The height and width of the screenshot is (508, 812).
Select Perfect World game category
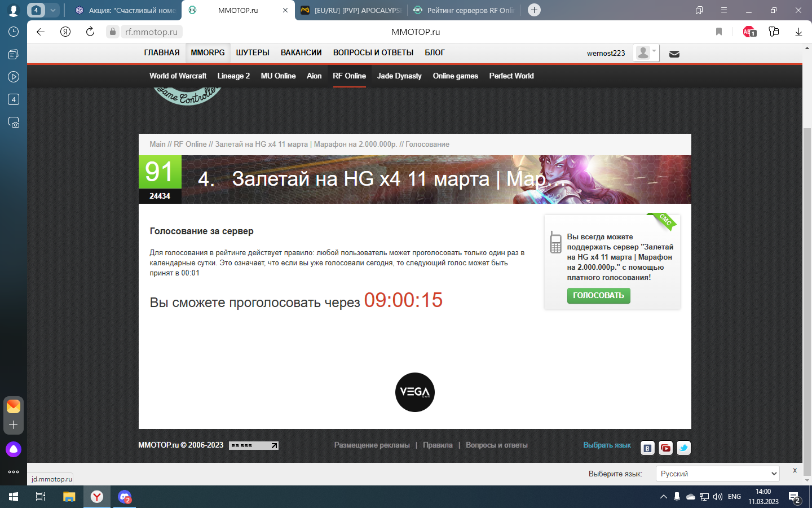pos(511,76)
